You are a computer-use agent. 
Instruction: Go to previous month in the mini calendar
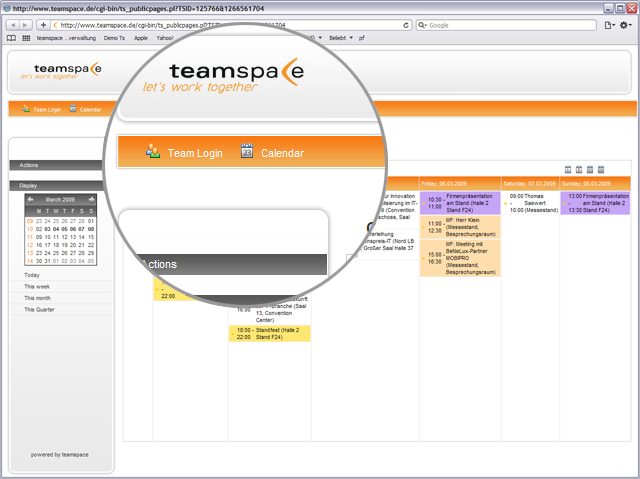[x=30, y=199]
